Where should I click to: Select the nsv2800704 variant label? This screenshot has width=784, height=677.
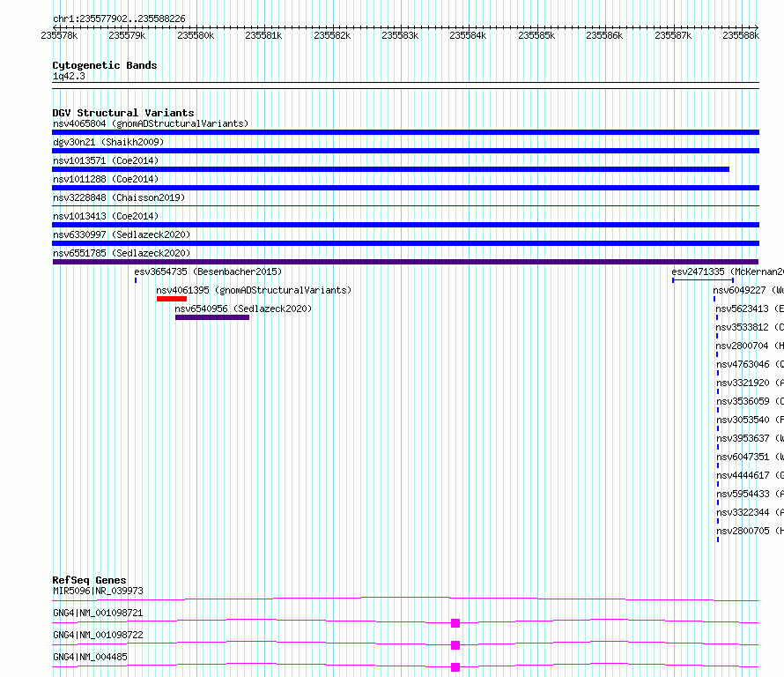(750, 346)
